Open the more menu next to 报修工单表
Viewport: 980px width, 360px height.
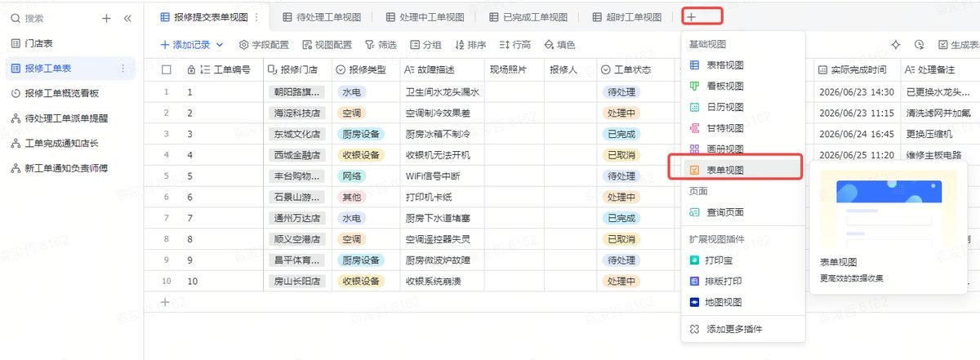tap(123, 69)
